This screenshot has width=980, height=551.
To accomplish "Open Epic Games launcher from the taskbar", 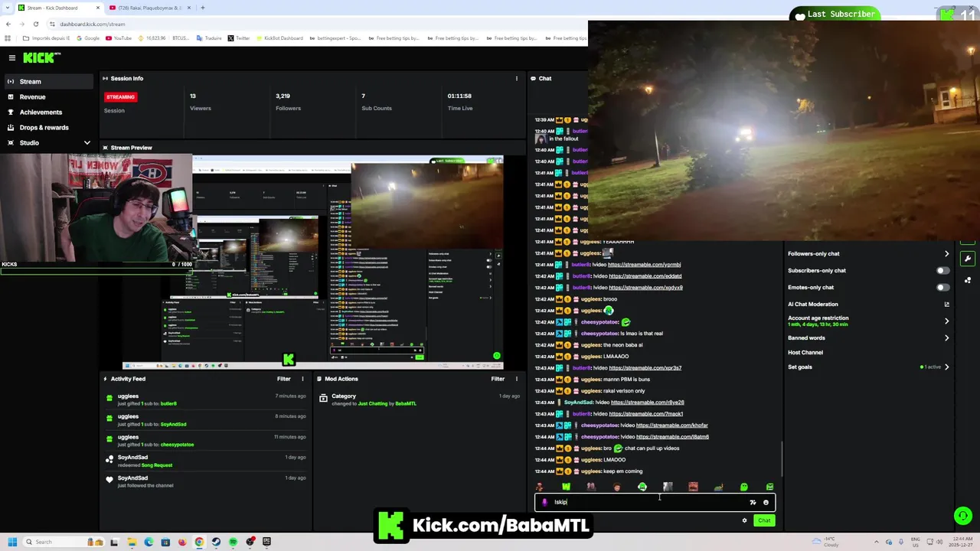I will [266, 542].
